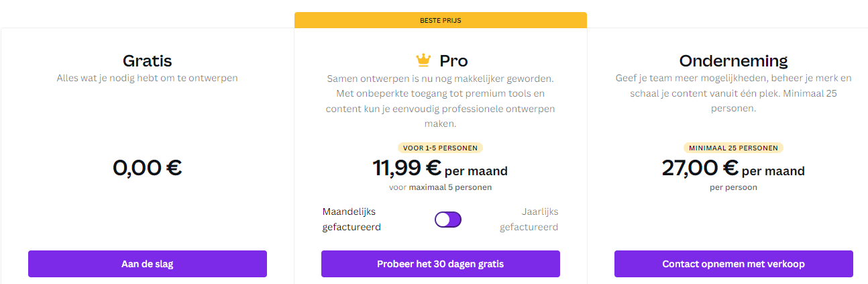Click the Aan de slag button
The image size is (868, 284).
148,264
